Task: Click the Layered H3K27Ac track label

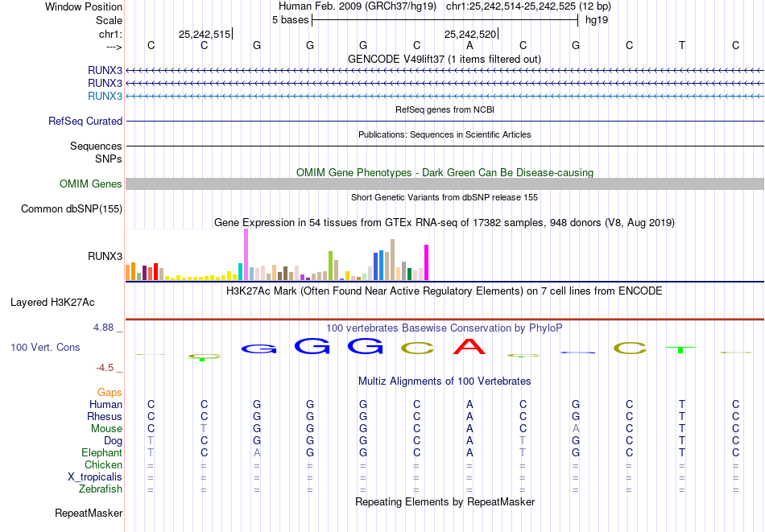Action: (x=52, y=303)
